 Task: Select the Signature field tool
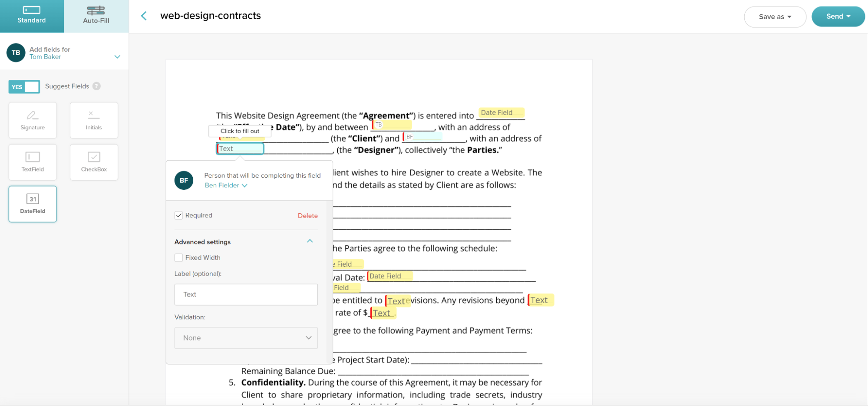[32, 120]
